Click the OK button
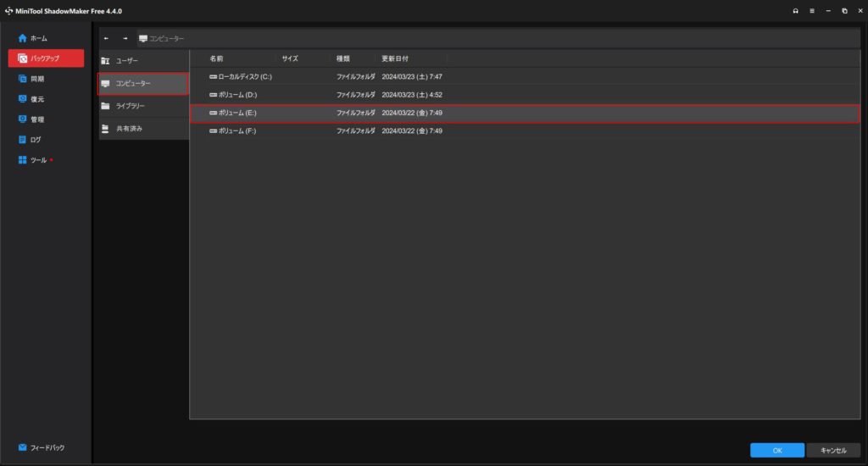The image size is (868, 466). pyautogui.click(x=776, y=451)
